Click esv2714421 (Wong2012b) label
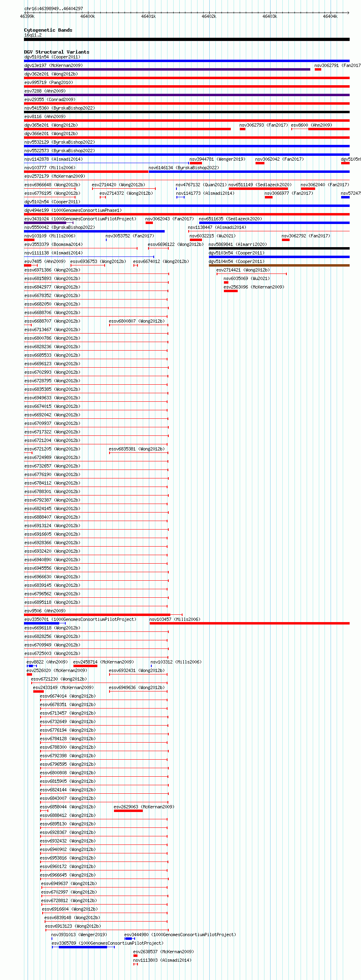The height and width of the screenshot is (980, 361). point(243,270)
